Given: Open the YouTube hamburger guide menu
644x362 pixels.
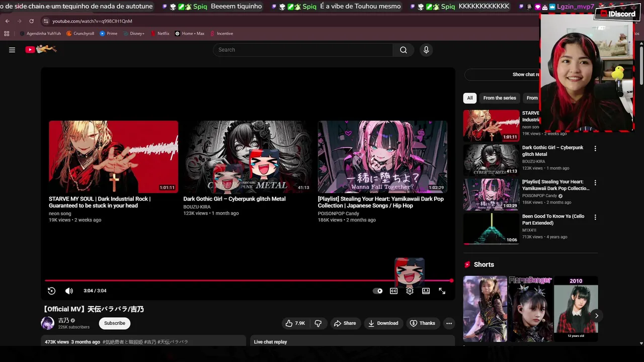Looking at the screenshot, I should (12, 50).
